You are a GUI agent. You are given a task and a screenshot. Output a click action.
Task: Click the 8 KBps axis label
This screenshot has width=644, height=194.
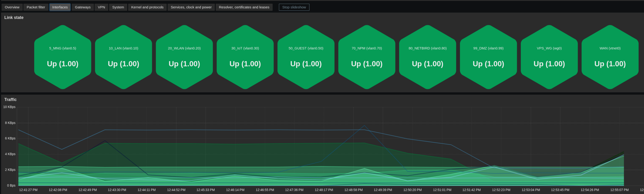(10, 123)
